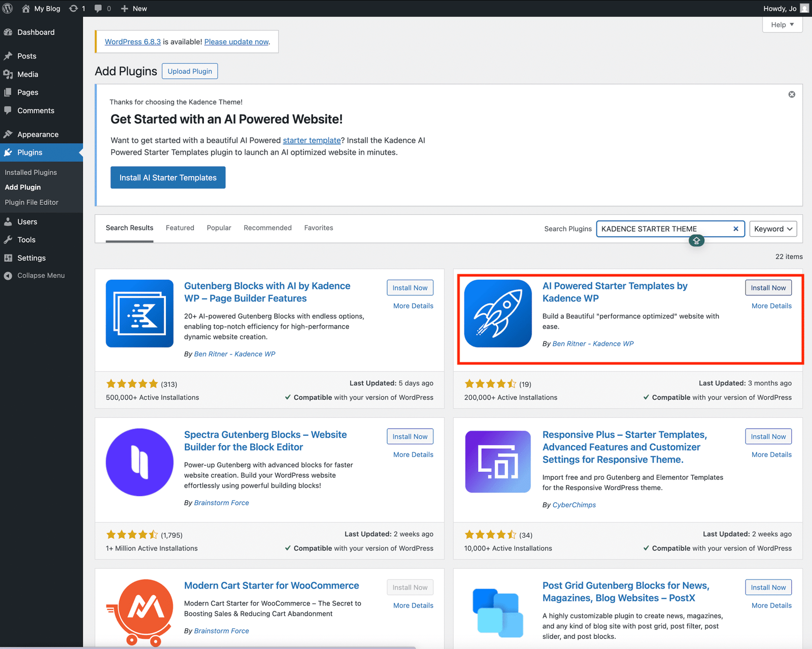
Task: Open the Keyword search type dropdown
Action: click(x=772, y=229)
